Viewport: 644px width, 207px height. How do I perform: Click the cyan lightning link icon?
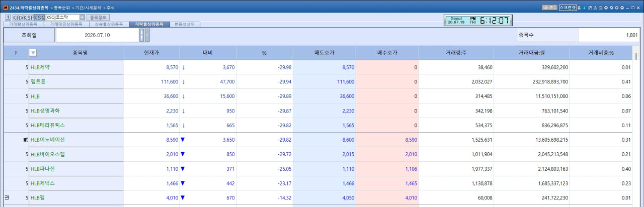585,8
